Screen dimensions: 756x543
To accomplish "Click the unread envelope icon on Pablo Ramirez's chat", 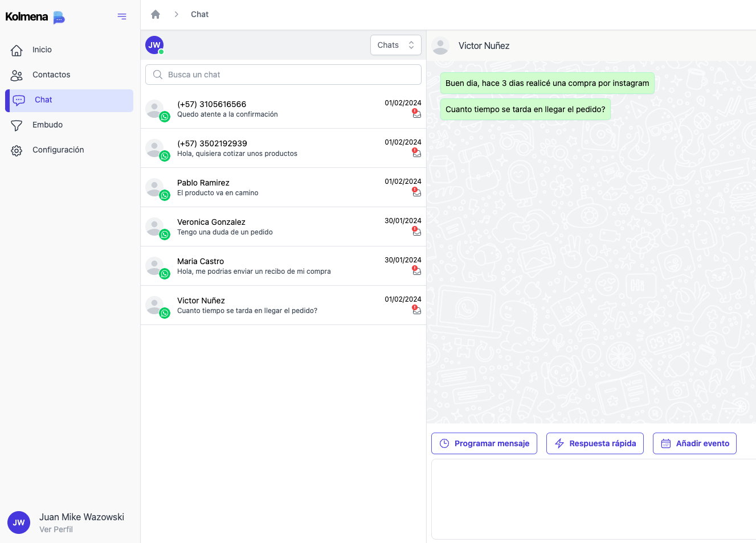I will (x=417, y=194).
